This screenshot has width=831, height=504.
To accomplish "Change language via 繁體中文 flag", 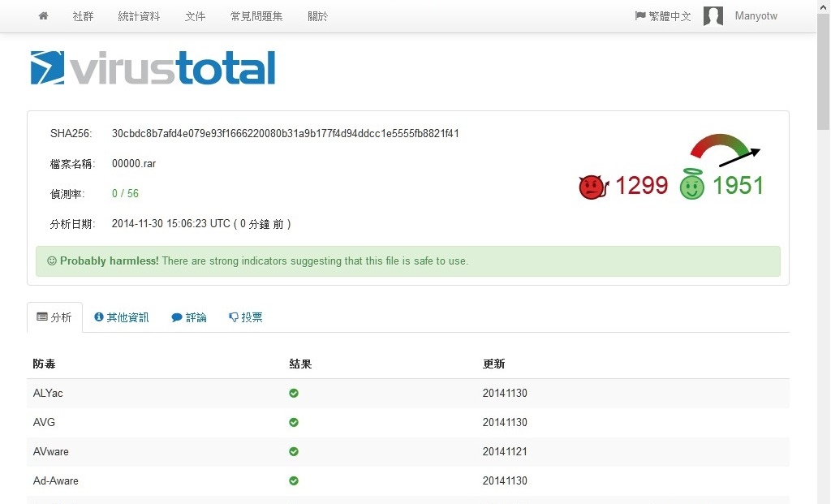I will pyautogui.click(x=663, y=16).
